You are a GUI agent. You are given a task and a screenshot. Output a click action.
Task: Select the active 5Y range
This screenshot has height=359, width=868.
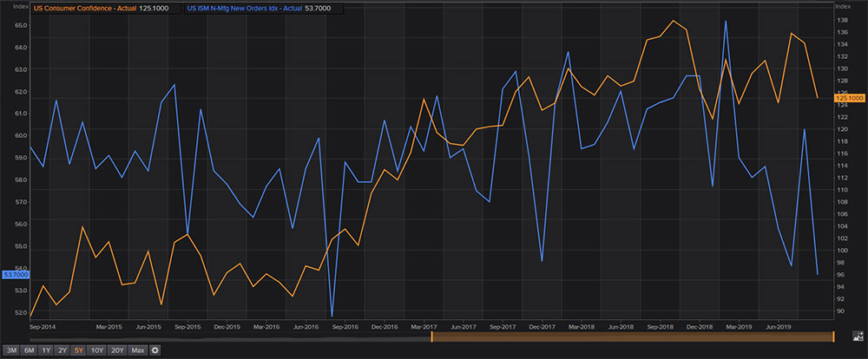point(79,350)
